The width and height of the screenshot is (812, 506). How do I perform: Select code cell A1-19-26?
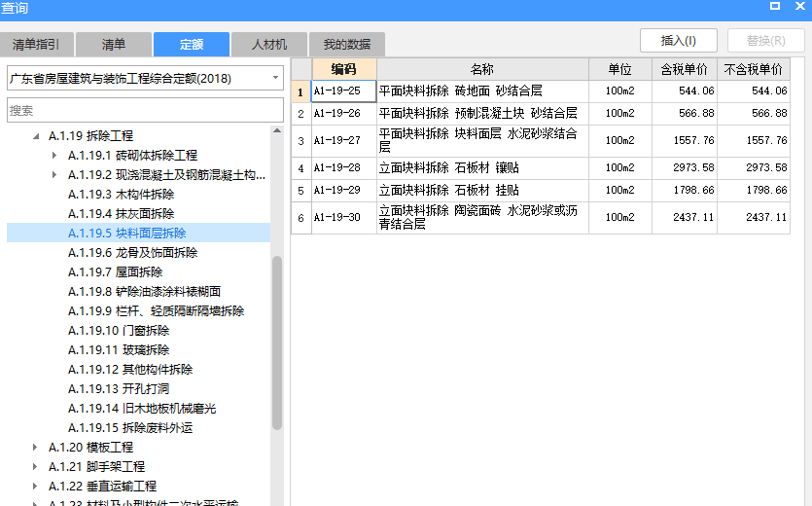(344, 113)
